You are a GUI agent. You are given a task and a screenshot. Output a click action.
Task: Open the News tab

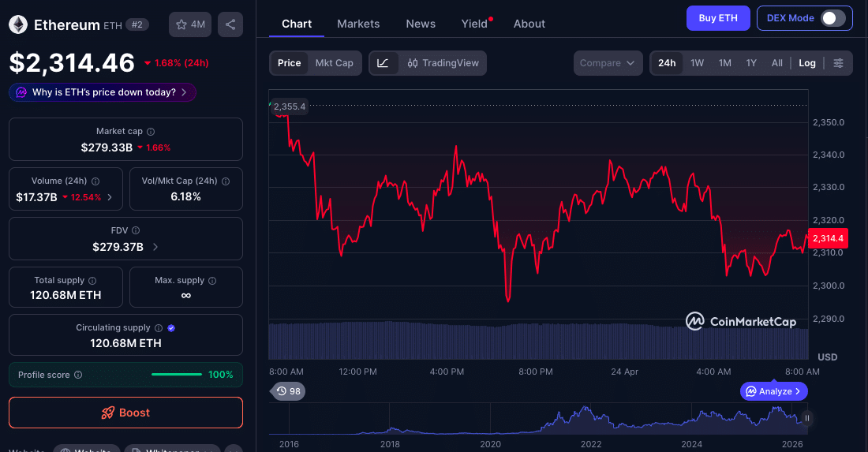[x=421, y=24]
